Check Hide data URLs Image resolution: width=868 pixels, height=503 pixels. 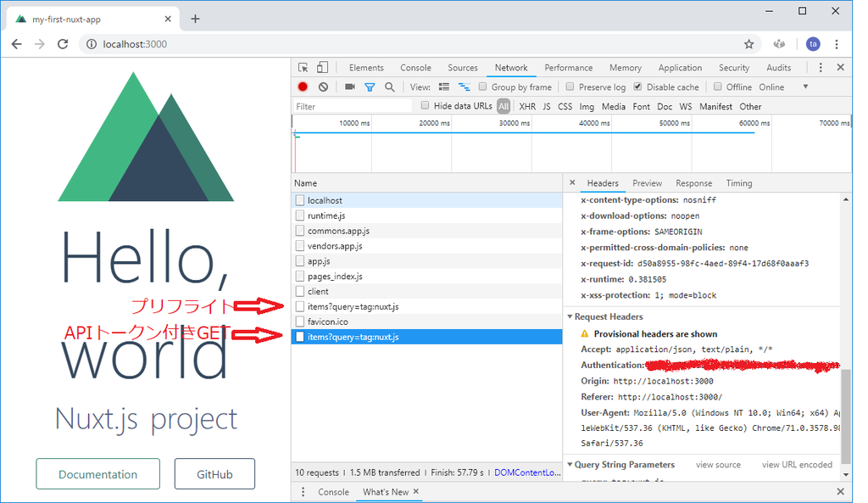tap(425, 105)
